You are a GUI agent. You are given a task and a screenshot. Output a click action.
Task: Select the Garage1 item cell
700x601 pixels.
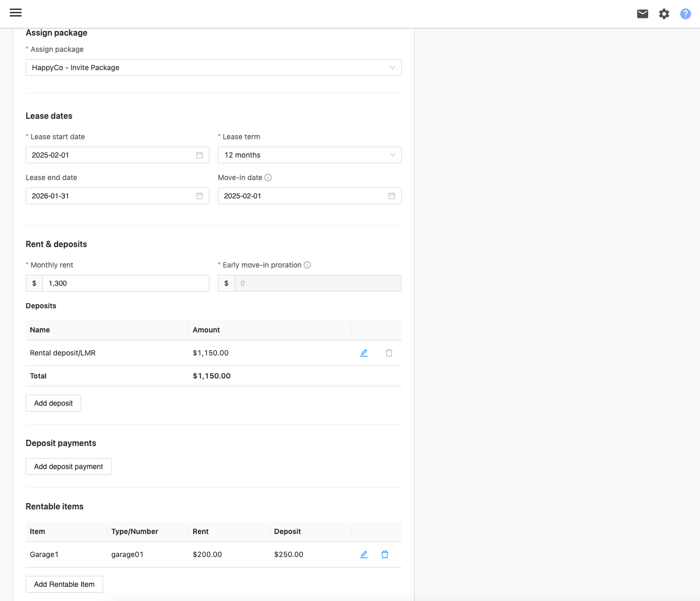coord(66,554)
